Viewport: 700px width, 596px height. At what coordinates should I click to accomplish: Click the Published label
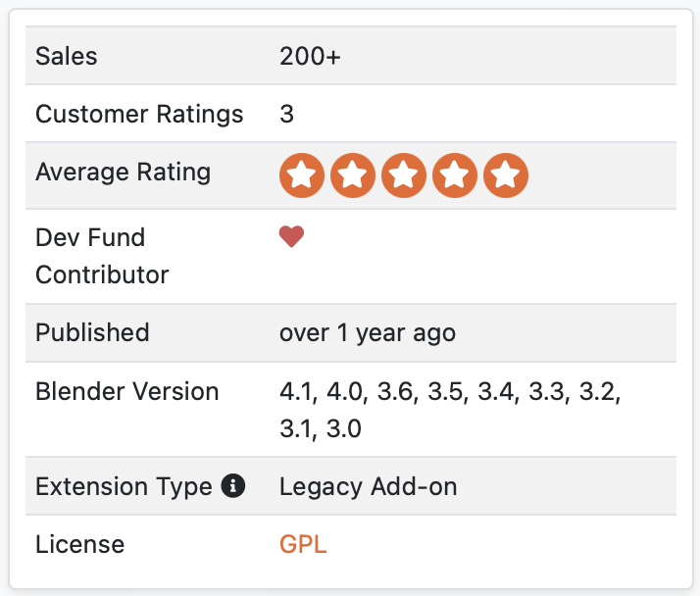(x=92, y=332)
